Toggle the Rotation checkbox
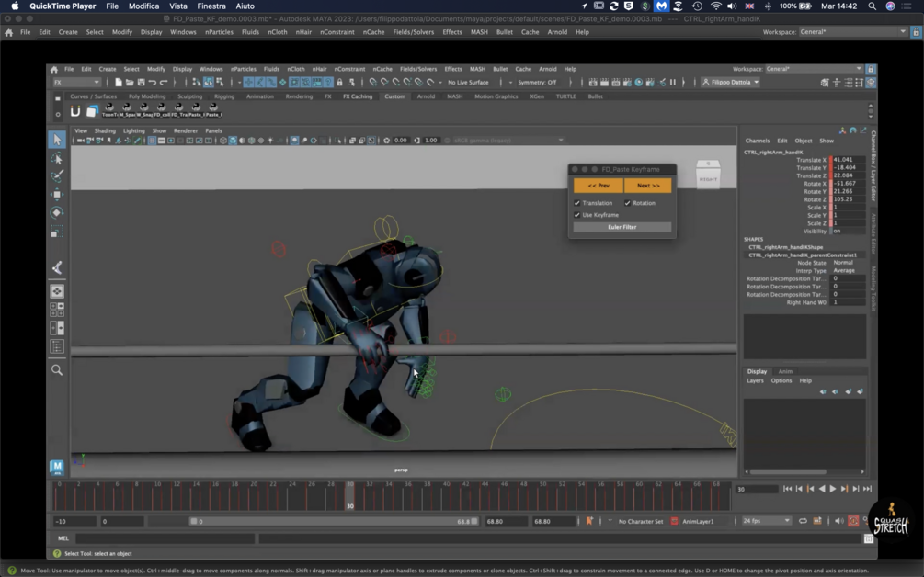The height and width of the screenshot is (577, 924). point(627,203)
